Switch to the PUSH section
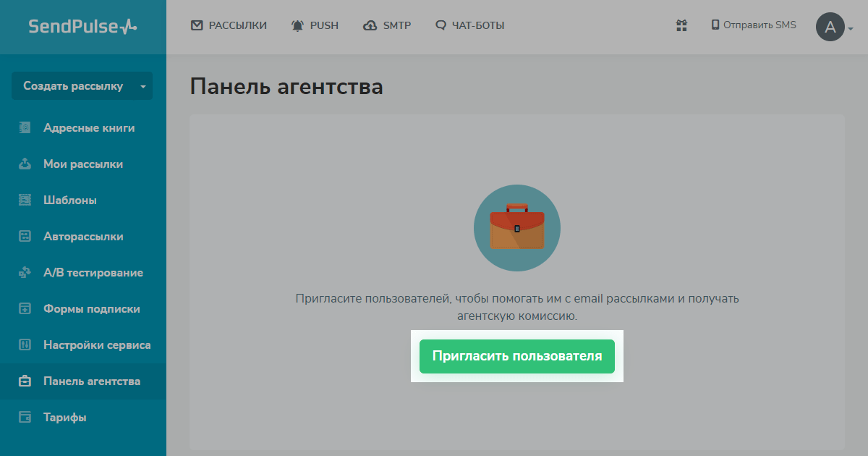The image size is (868, 456). click(315, 25)
